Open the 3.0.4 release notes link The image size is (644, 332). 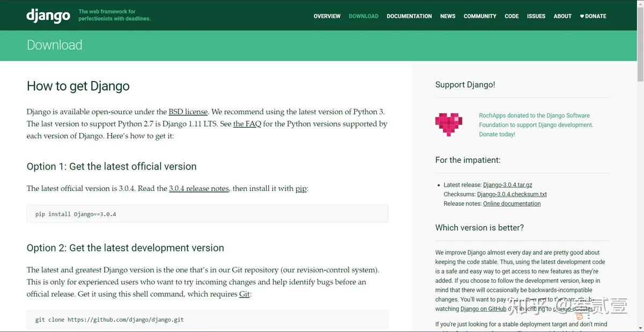coord(199,188)
